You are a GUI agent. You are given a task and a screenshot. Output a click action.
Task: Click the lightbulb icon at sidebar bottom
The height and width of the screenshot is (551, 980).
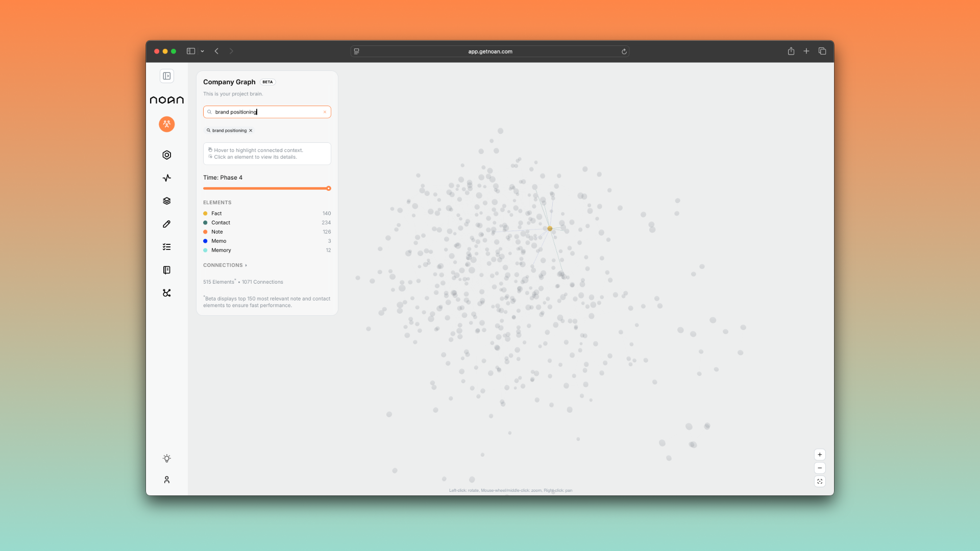click(x=166, y=459)
